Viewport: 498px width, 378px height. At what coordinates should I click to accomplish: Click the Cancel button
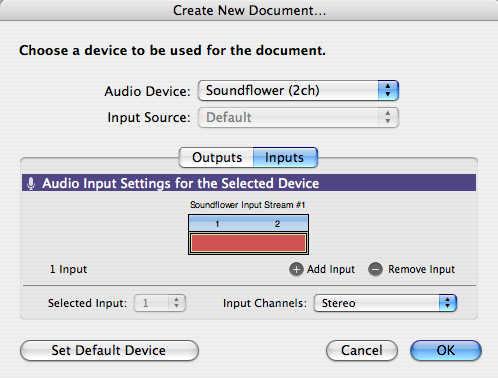tap(362, 350)
